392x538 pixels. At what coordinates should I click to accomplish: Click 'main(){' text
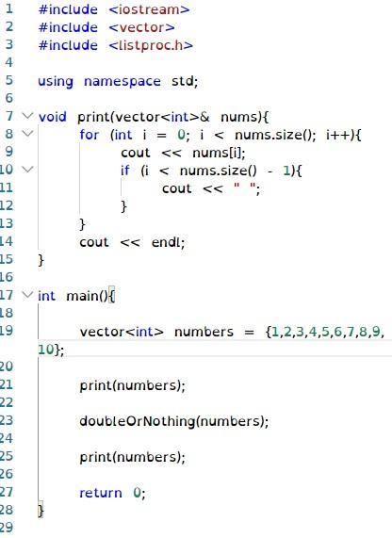coord(90,296)
